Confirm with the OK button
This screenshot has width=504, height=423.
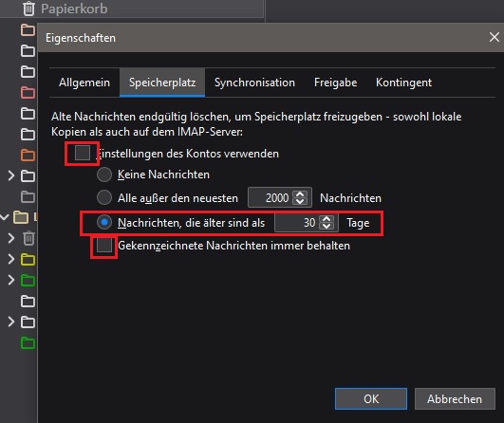[371, 399]
